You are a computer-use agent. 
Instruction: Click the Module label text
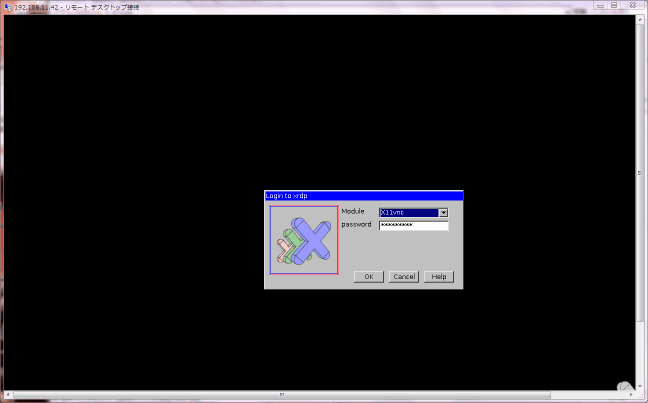[353, 211]
